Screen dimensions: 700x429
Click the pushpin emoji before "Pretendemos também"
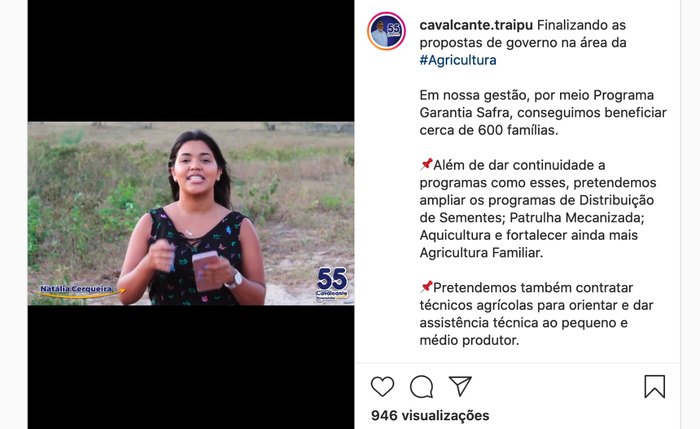click(426, 287)
